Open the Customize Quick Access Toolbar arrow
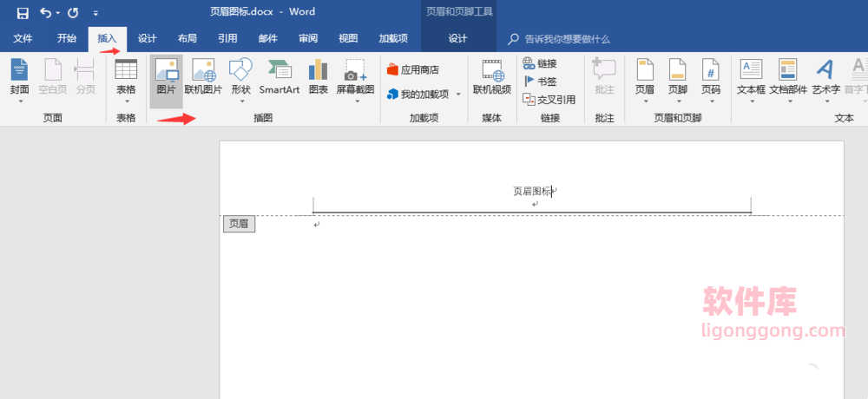The image size is (868, 399). point(95,13)
